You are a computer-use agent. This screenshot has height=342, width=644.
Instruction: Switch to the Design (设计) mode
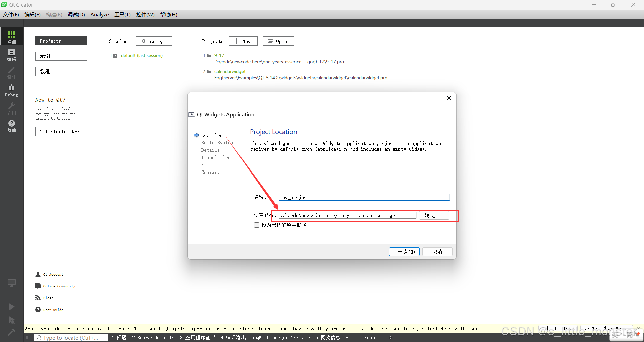(12, 72)
